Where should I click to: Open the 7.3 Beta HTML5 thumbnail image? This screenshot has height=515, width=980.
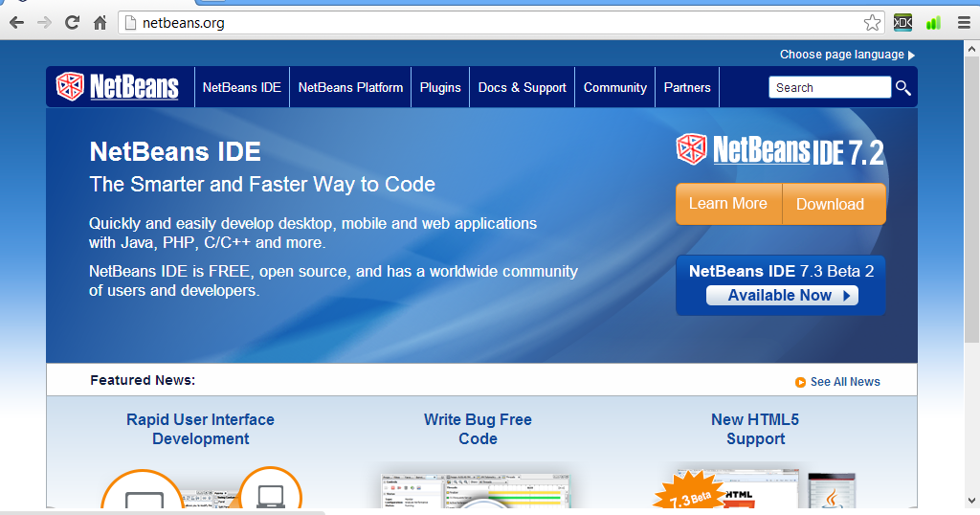[754, 488]
